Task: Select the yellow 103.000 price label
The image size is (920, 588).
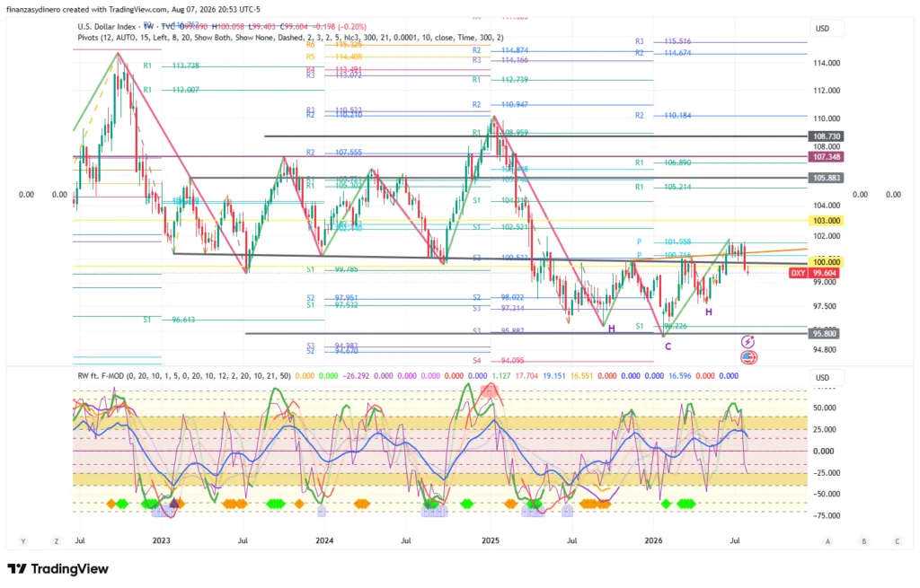Action: 827,221
